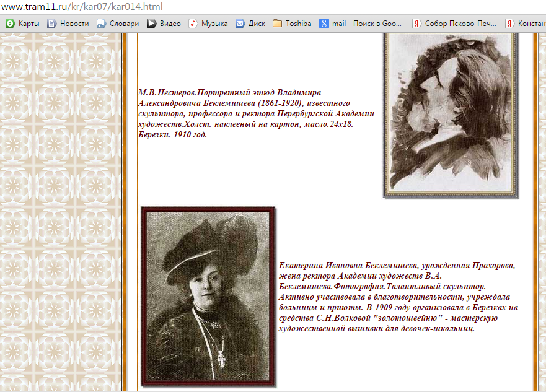546x392 pixels.
Task: Open the Диск bookmark label
Action: tap(257, 24)
